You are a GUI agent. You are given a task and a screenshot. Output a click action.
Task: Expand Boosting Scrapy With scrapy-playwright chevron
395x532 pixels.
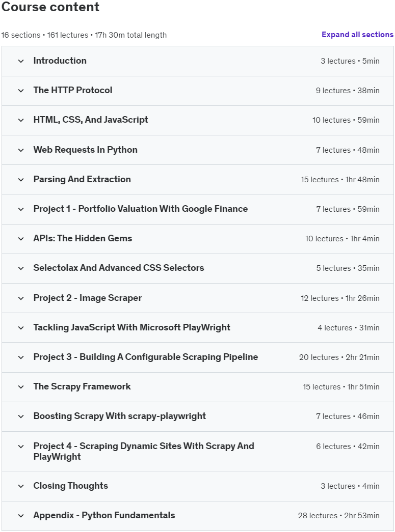pyautogui.click(x=21, y=416)
